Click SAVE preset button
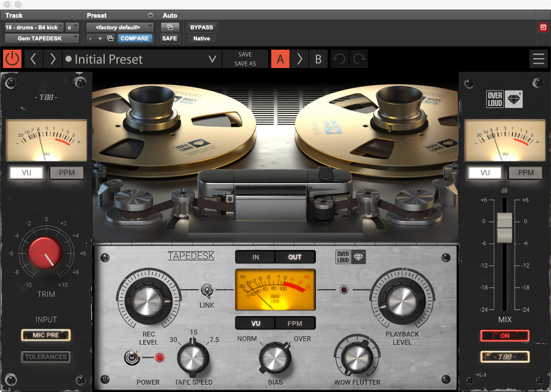 [245, 55]
